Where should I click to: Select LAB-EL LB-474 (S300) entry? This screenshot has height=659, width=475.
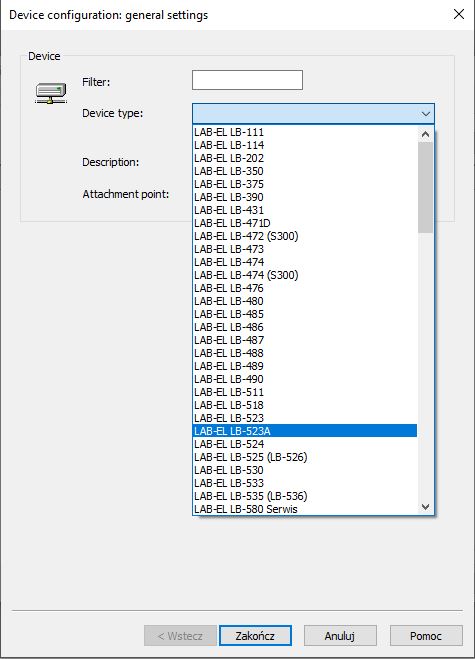tap(305, 275)
